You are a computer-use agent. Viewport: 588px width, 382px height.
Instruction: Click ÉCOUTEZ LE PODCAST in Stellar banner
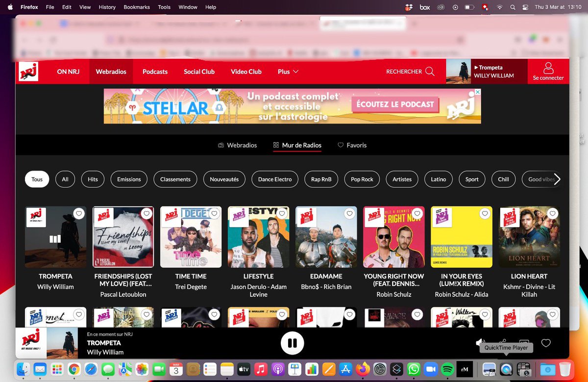(x=395, y=104)
